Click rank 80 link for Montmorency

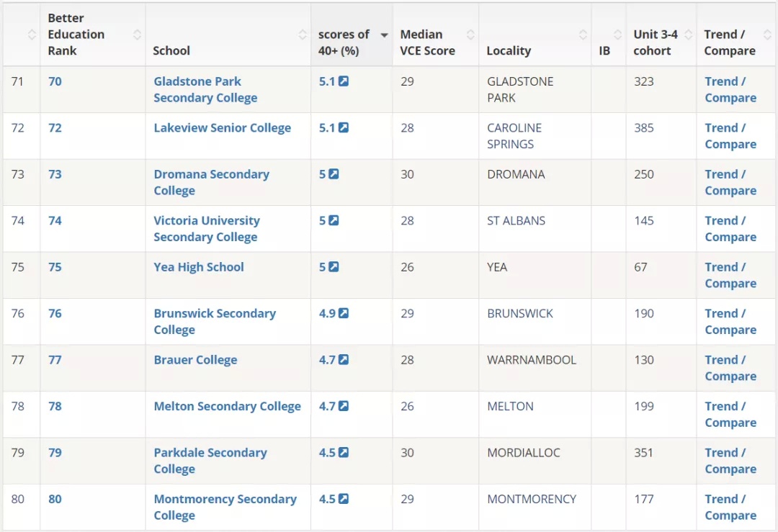point(55,499)
